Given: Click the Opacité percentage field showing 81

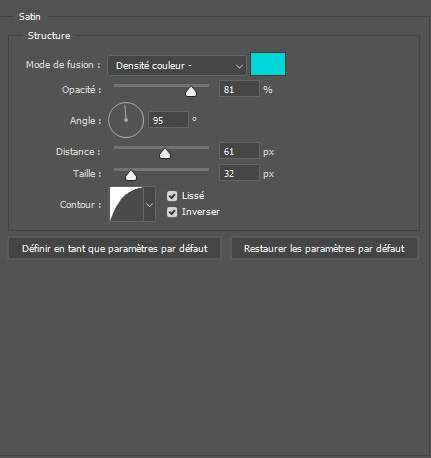Looking at the screenshot, I should click(x=239, y=89).
